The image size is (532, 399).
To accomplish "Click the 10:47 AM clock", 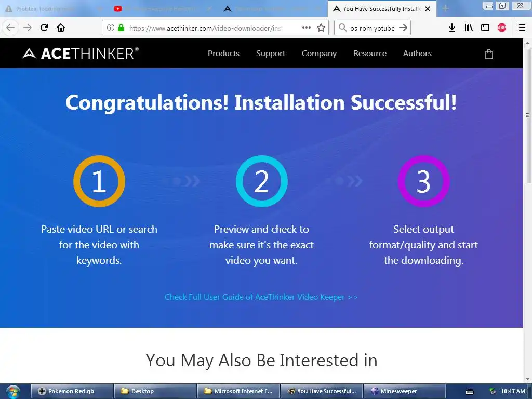I will point(513,391).
